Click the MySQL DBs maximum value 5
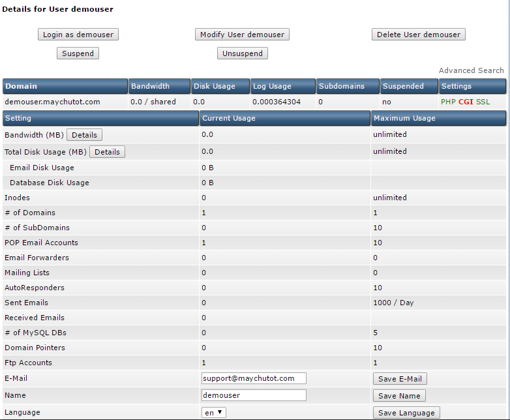The image size is (510, 420). pos(376,333)
